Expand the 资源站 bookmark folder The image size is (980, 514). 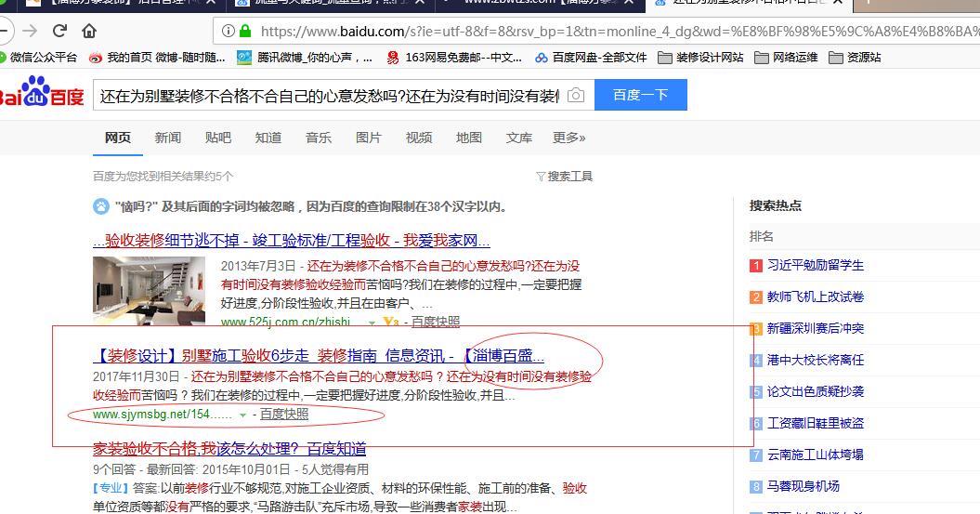[x=855, y=58]
